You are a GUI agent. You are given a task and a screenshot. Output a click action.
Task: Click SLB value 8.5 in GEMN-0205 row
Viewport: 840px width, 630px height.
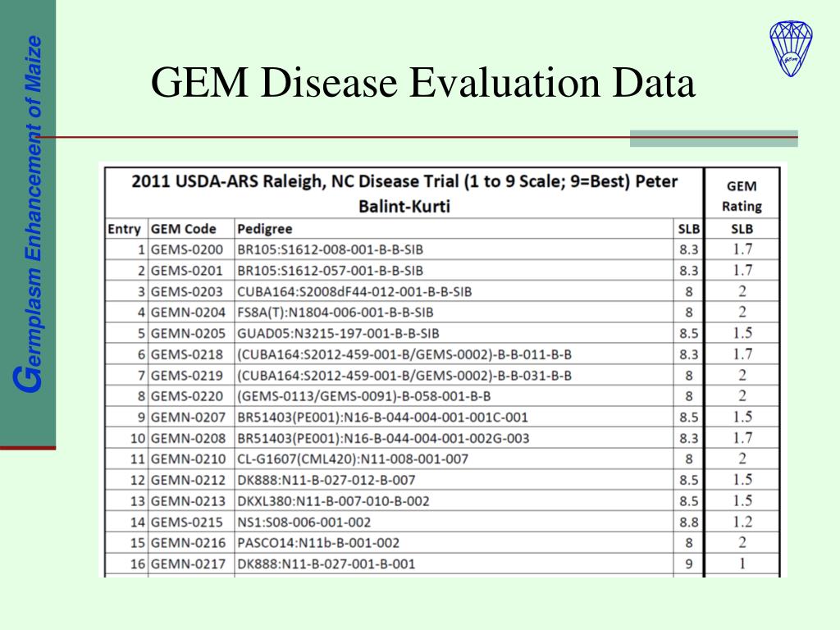[689, 333]
